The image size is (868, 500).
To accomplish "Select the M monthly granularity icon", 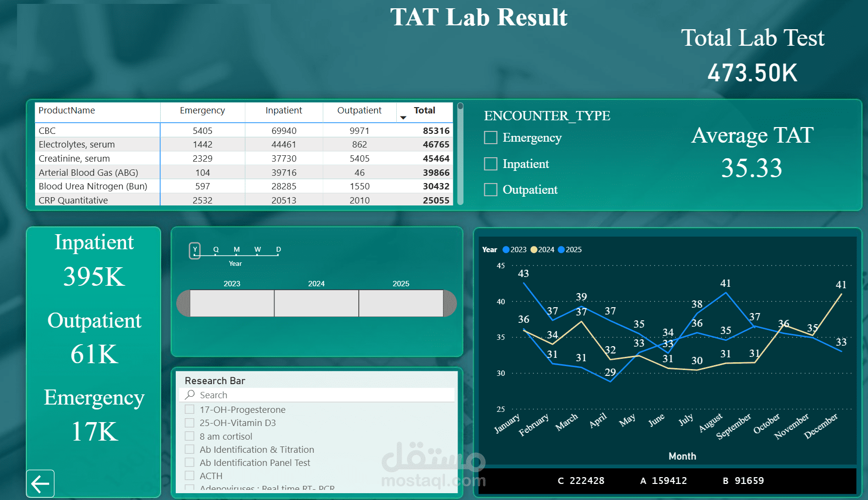I will (x=236, y=249).
